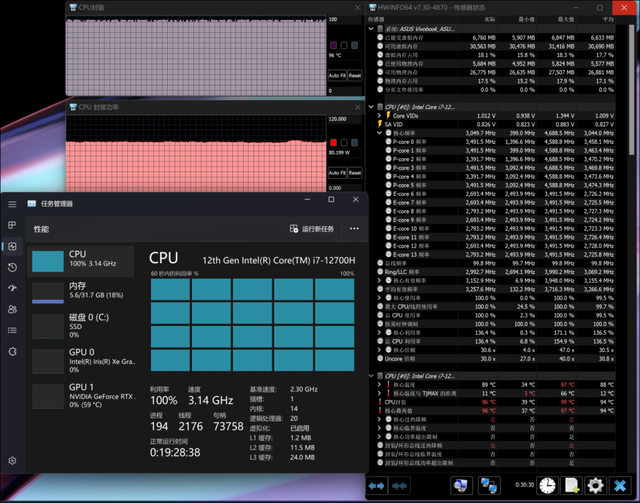Click HWiNFO network monitors icon
Viewport: 640px width, 503px height.
point(490,485)
